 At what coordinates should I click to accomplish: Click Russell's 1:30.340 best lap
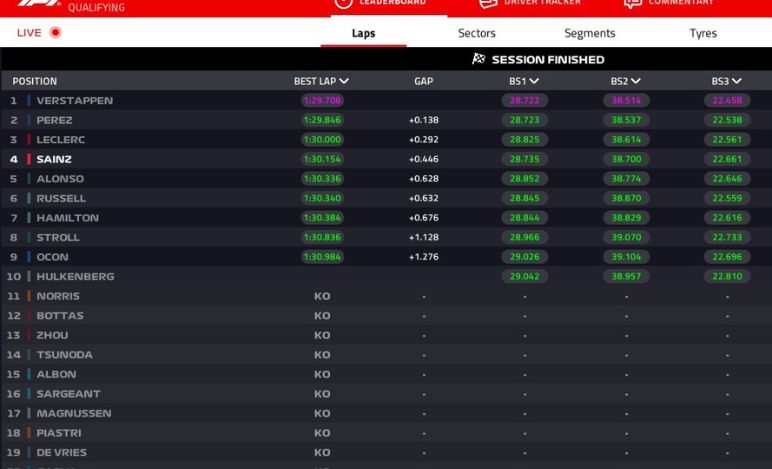point(322,198)
